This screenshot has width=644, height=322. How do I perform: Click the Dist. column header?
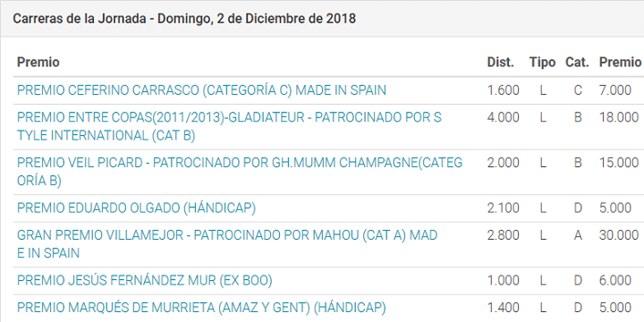tap(500, 62)
